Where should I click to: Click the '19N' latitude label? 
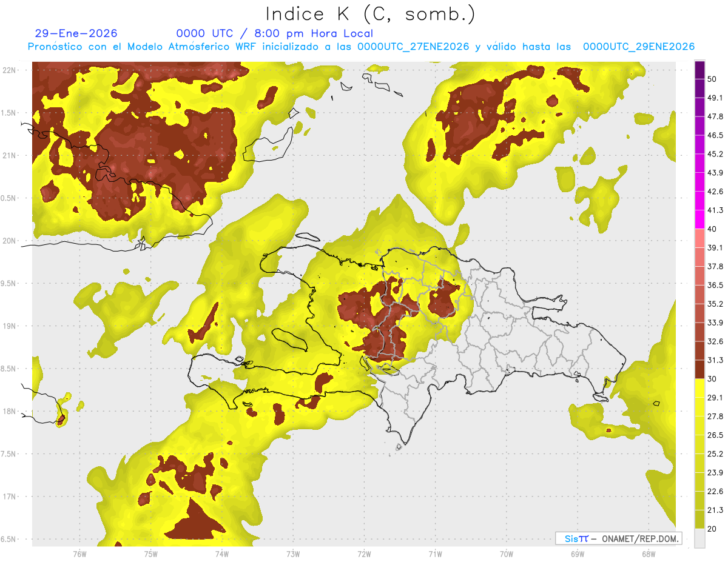(x=9, y=326)
